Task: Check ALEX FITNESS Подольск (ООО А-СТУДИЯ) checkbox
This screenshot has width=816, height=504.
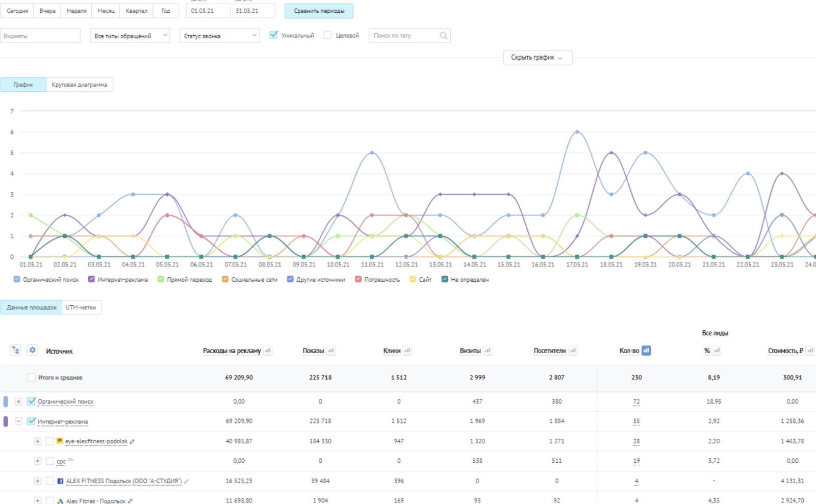Action: [x=50, y=481]
